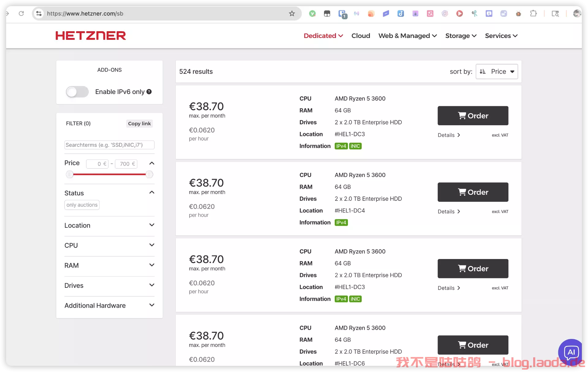Viewport: 588px width, 372px height.
Task: Order the first Ryzen 5 3600 server
Action: 473,116
